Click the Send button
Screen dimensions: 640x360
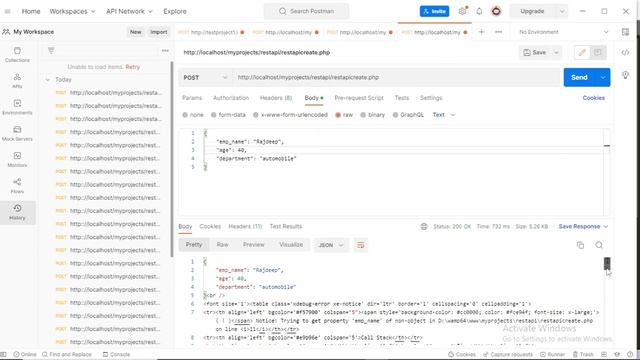580,78
